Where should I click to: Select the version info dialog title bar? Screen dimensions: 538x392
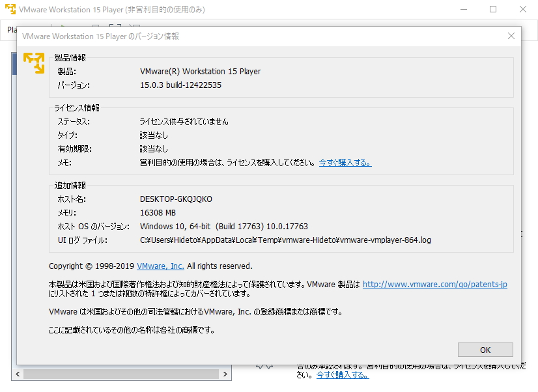(261, 36)
